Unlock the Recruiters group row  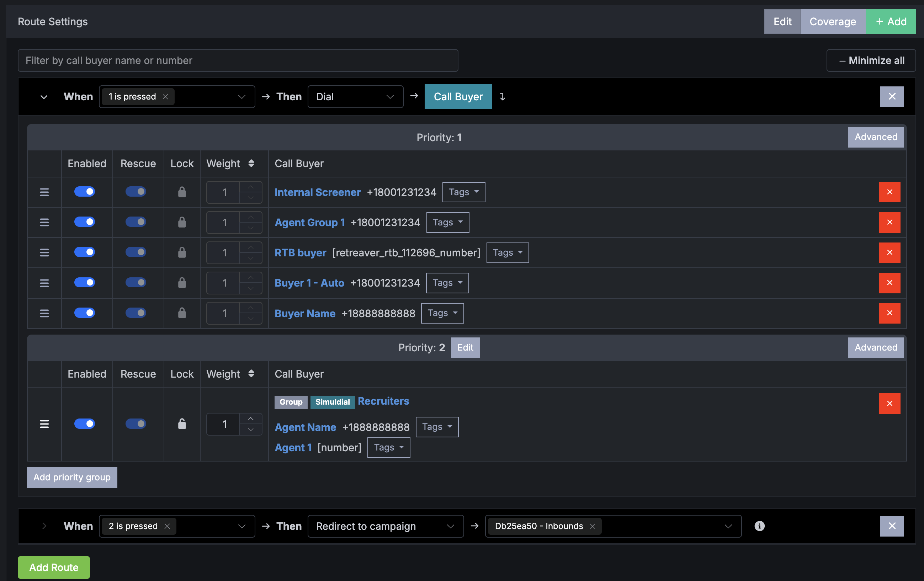pyautogui.click(x=182, y=424)
